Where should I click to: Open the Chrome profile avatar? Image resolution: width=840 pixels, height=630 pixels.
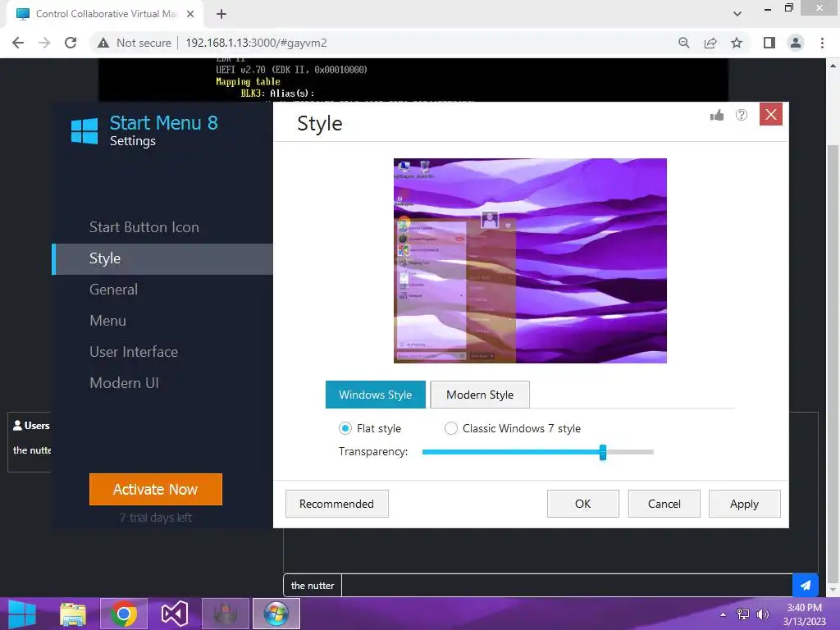(796, 43)
